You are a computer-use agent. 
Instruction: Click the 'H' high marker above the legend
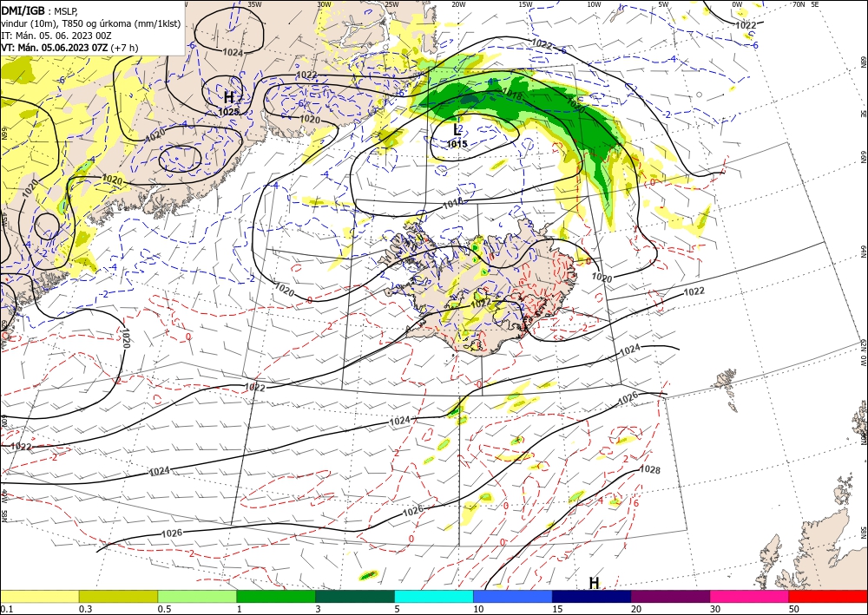coord(594,583)
